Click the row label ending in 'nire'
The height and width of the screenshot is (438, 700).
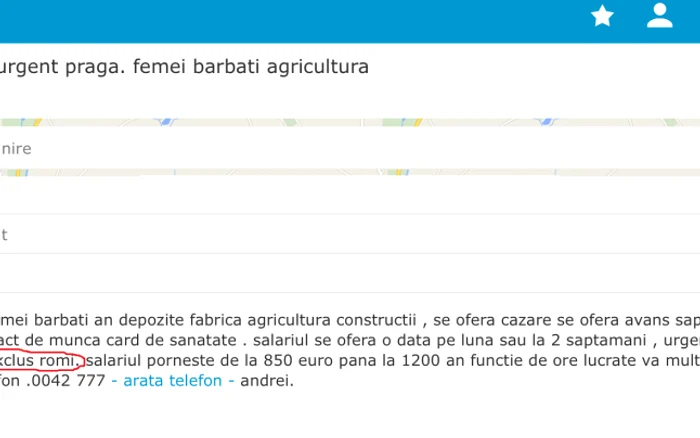(x=16, y=149)
